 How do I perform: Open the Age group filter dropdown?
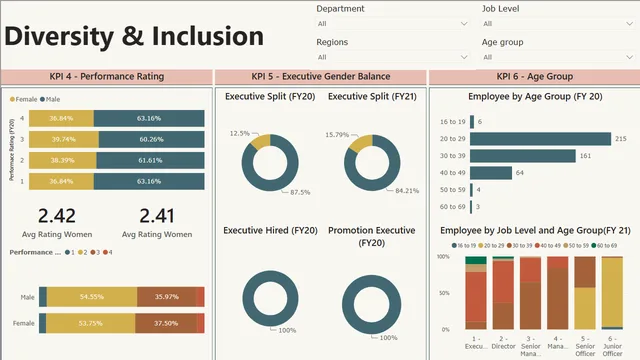tap(558, 57)
